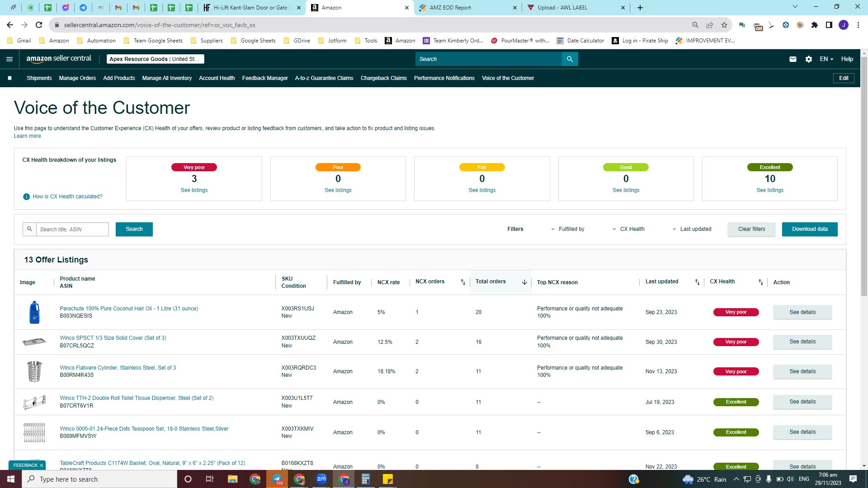Expand the Fulfilled by filter dropdown
Image resolution: width=868 pixels, height=488 pixels.
point(568,229)
